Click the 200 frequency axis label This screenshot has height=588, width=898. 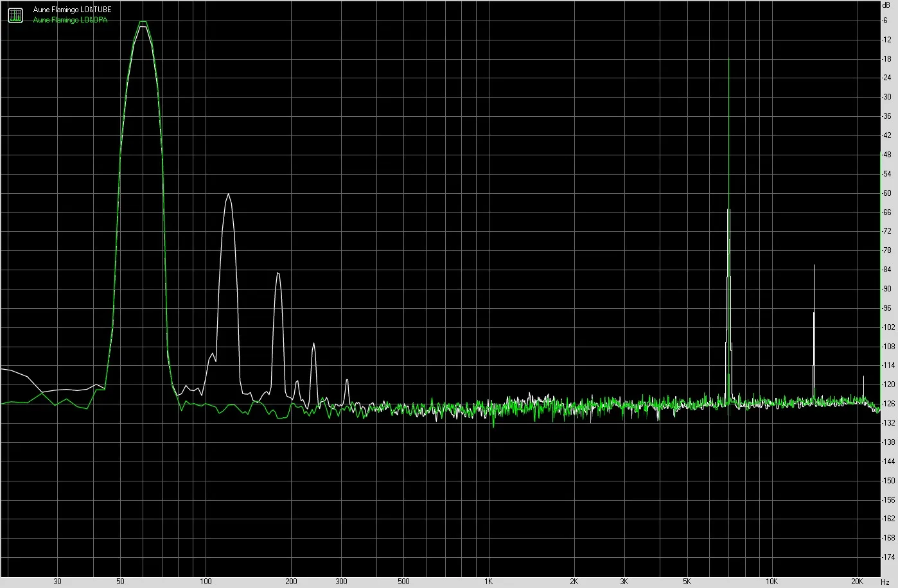(290, 582)
